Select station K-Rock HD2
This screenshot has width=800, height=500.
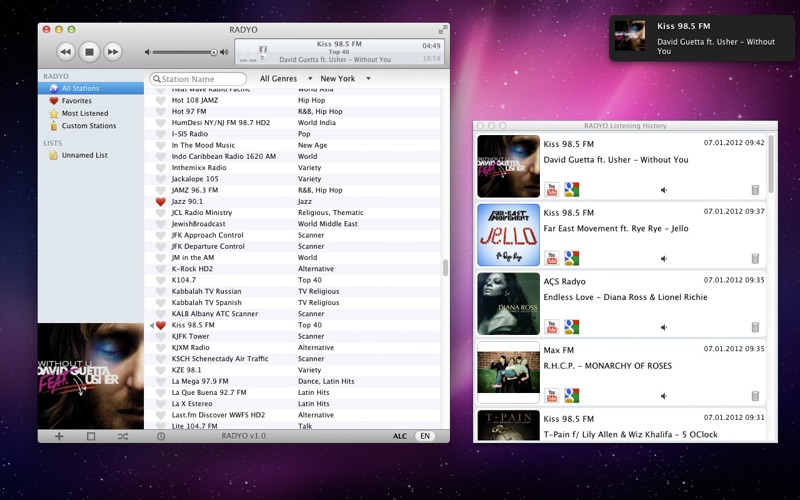[292, 269]
